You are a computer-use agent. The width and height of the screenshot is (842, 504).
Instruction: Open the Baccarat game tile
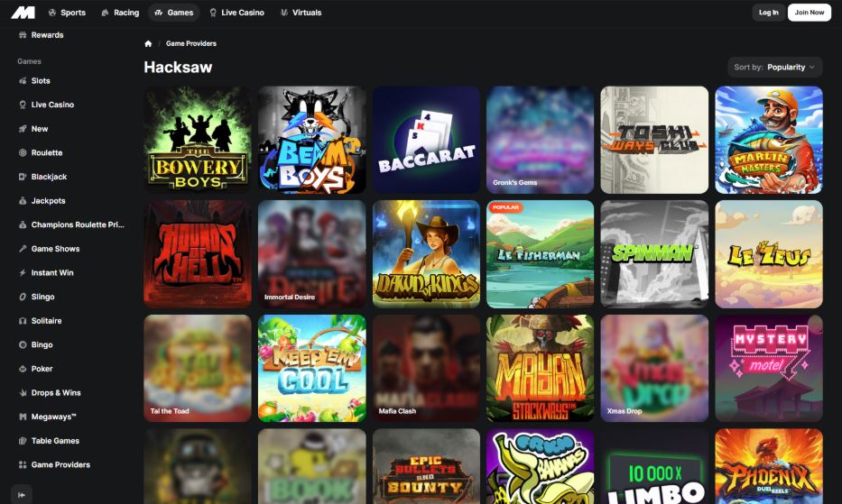click(426, 140)
